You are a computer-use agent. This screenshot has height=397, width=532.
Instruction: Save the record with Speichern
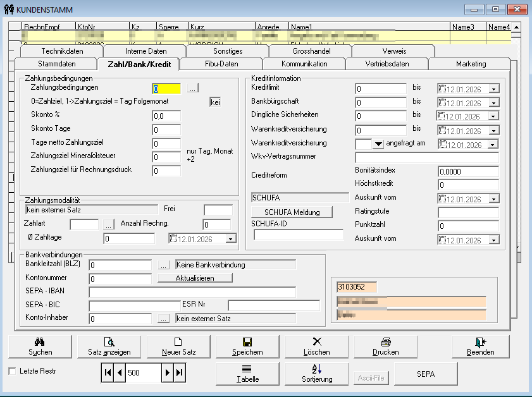click(x=247, y=346)
